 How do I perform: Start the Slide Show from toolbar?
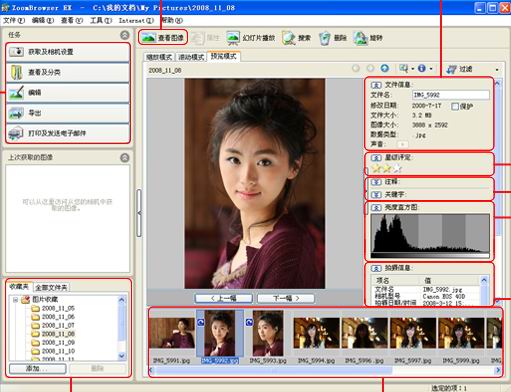[x=233, y=38]
